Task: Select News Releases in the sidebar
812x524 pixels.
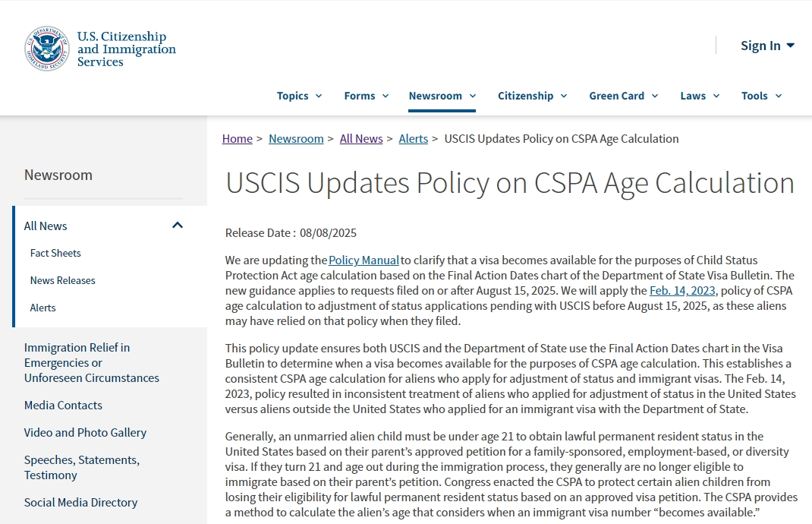Action: (63, 280)
